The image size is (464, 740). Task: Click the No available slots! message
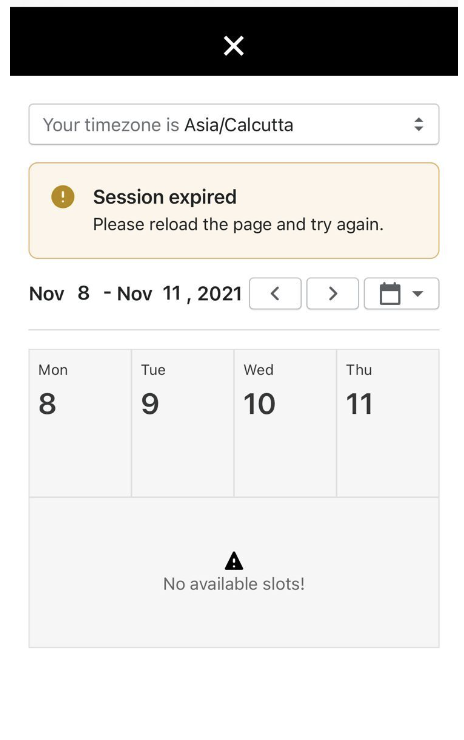(x=234, y=584)
